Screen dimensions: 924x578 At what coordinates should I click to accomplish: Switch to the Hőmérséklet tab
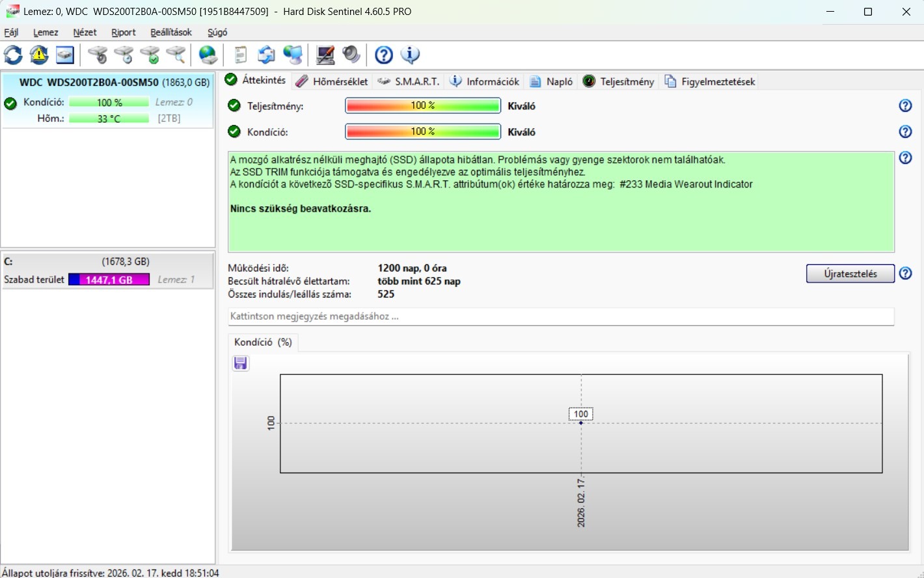(x=332, y=81)
